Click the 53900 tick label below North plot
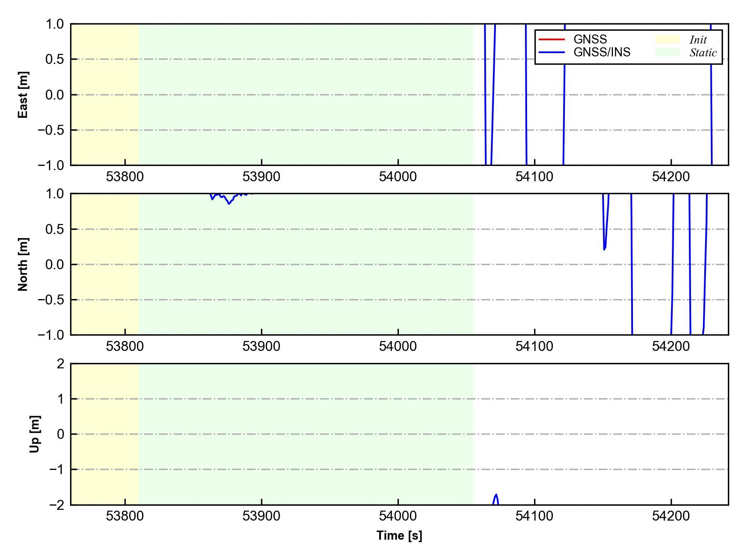 (261, 346)
